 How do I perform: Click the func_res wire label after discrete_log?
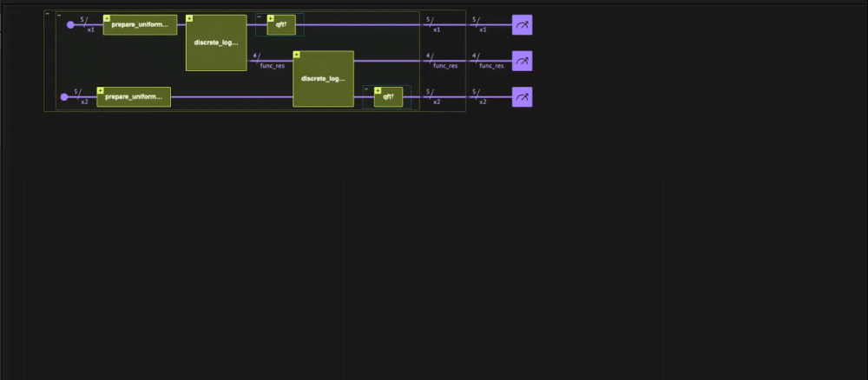(x=272, y=66)
